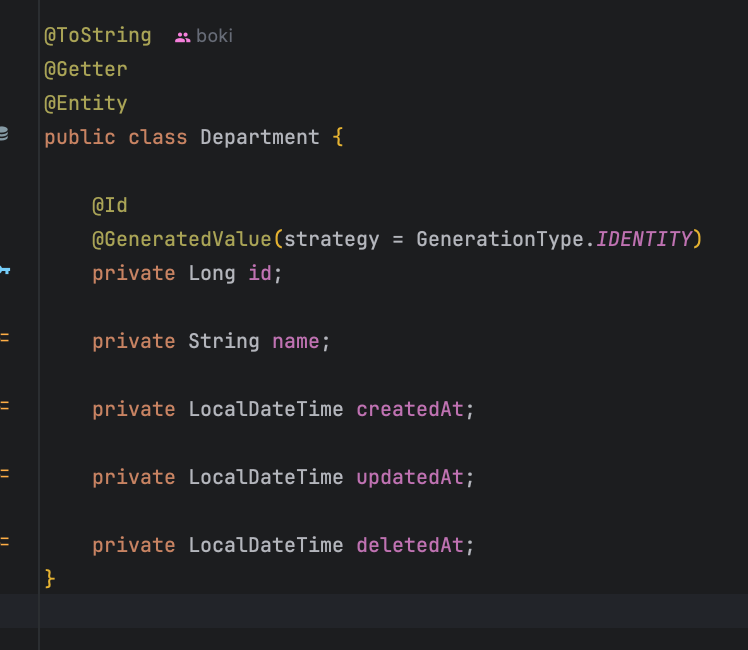Click the @GeneratedValue annotation

click(x=182, y=239)
